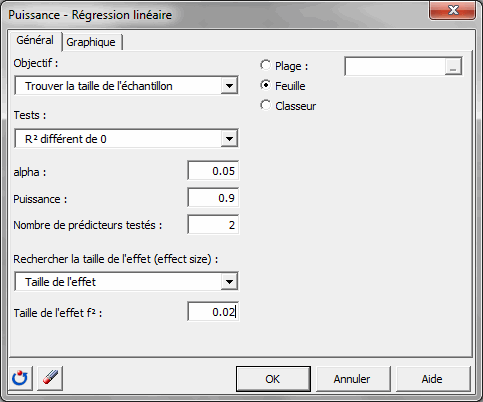The width and height of the screenshot is (483, 402).
Task: Click the dialog title 'Puissance - Régression linéaire'
Action: (x=90, y=15)
